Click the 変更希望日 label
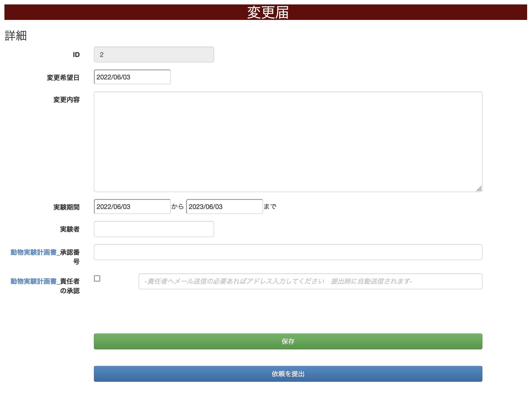This screenshot has width=532, height=393. click(63, 77)
